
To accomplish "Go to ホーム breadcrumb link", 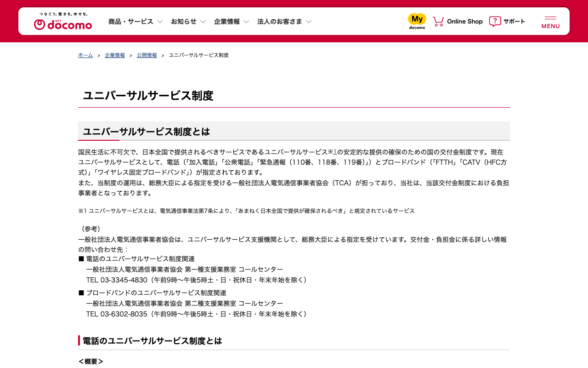I will pos(85,55).
